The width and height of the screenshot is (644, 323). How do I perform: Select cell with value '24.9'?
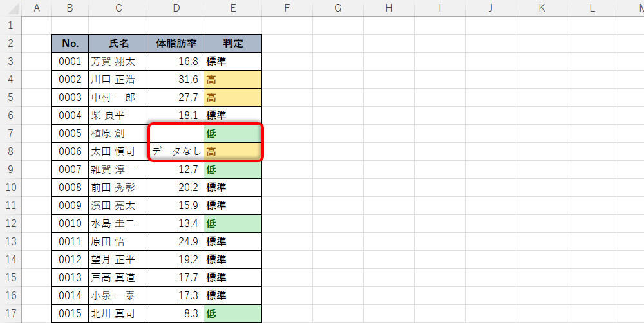click(176, 241)
